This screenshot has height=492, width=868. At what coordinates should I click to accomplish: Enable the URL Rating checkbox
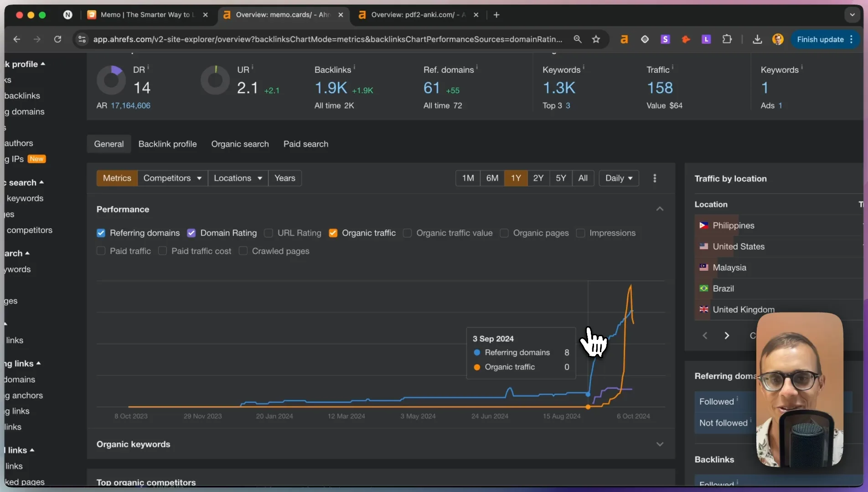point(269,233)
